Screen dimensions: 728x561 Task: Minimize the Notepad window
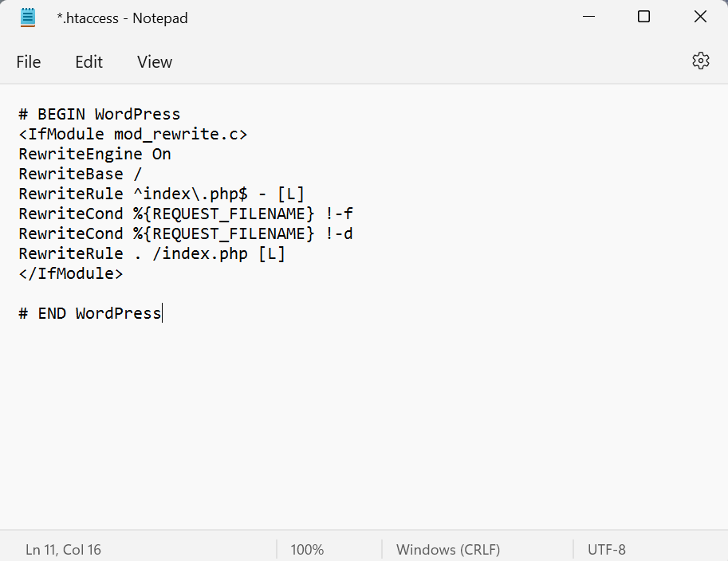click(x=588, y=17)
